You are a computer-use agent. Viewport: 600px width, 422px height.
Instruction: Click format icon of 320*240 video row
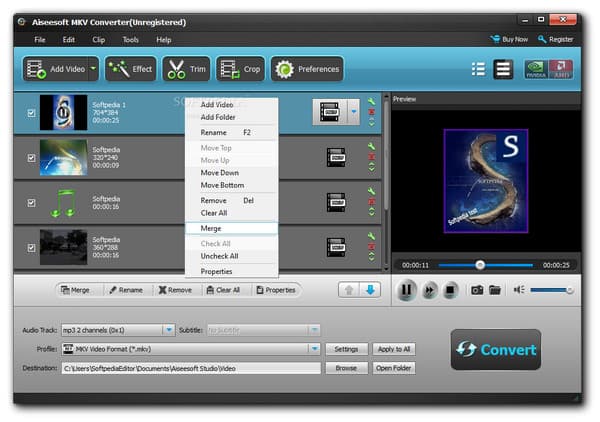click(x=336, y=157)
